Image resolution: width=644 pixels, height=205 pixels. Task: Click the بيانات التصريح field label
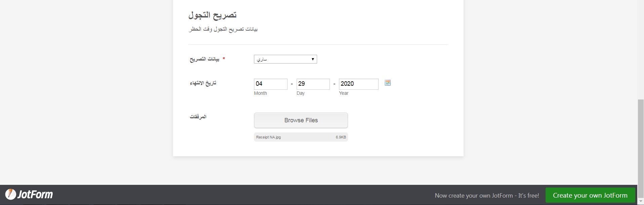click(x=205, y=59)
